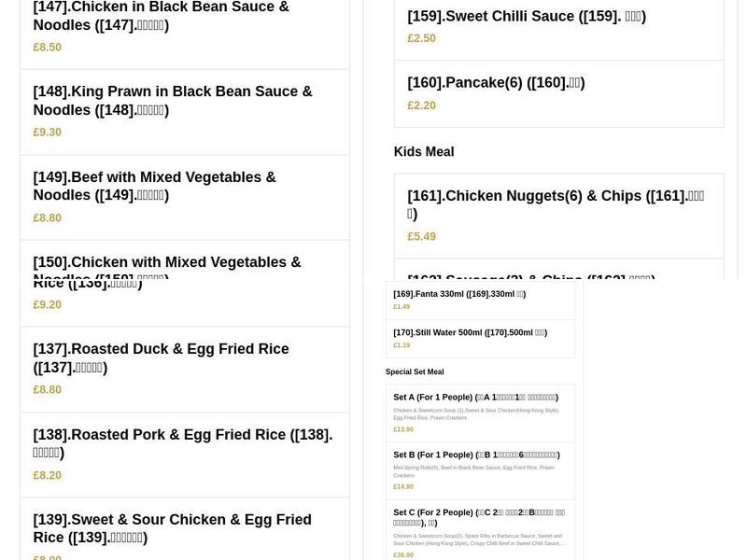Screen dimensions: 747x560
Task: Pick Still Water 500ml
Action: click(x=470, y=332)
